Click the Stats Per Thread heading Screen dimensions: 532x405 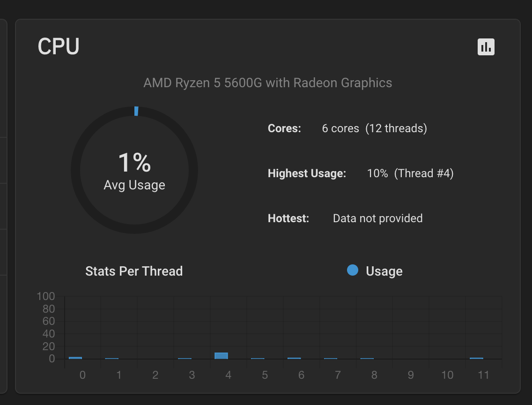point(134,271)
